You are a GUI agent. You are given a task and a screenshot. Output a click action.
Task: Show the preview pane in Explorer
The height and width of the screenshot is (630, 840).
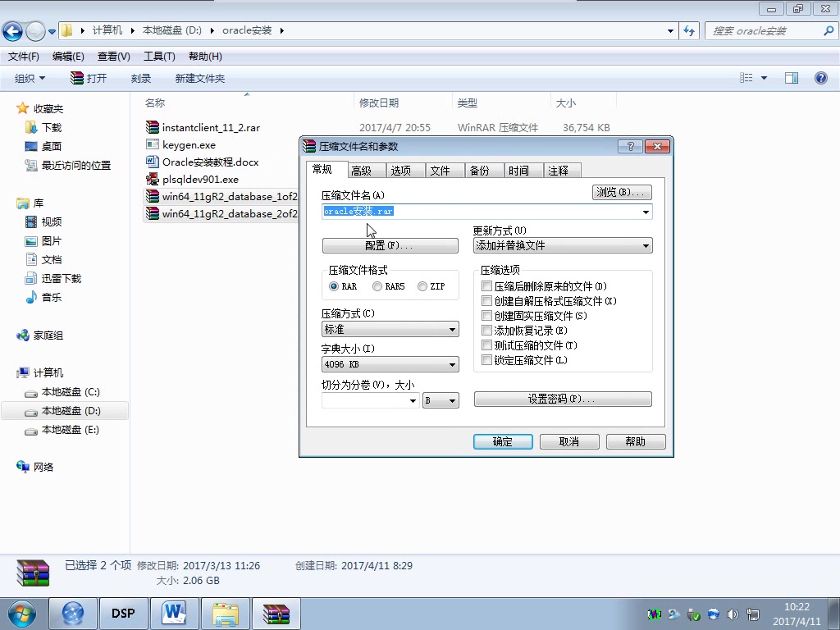790,78
